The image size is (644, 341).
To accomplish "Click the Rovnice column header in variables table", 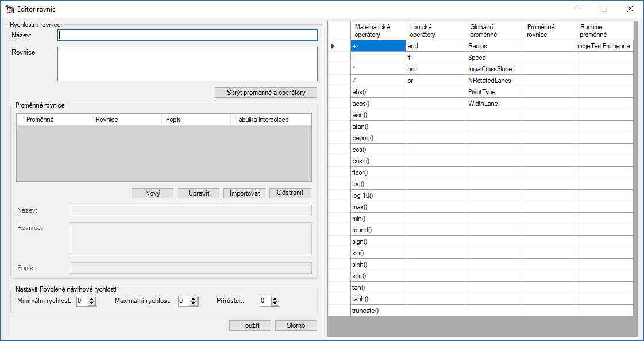I will [x=126, y=120].
